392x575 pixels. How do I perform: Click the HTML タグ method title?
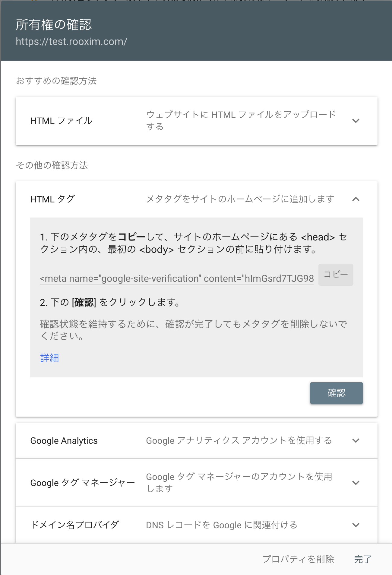[52, 199]
